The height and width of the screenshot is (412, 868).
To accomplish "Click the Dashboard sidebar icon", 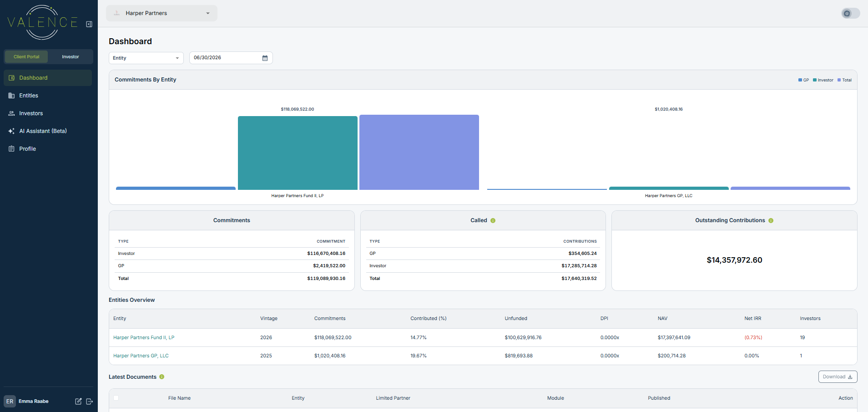I will (x=12, y=78).
